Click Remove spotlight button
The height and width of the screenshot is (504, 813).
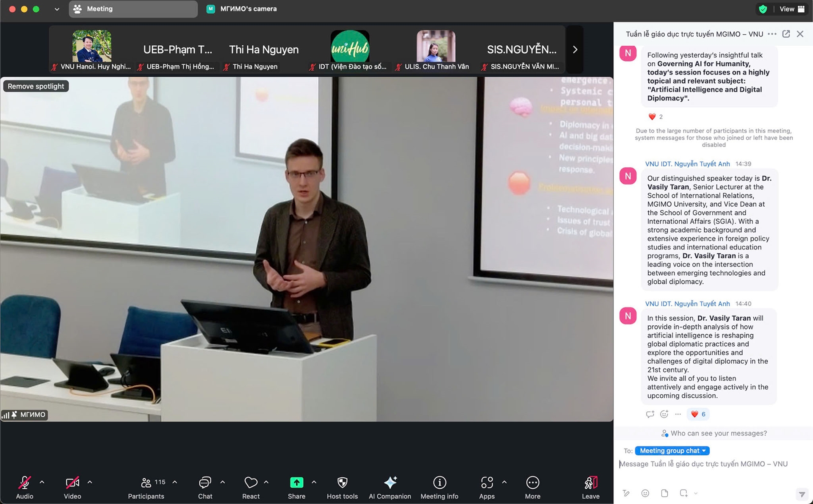(36, 86)
